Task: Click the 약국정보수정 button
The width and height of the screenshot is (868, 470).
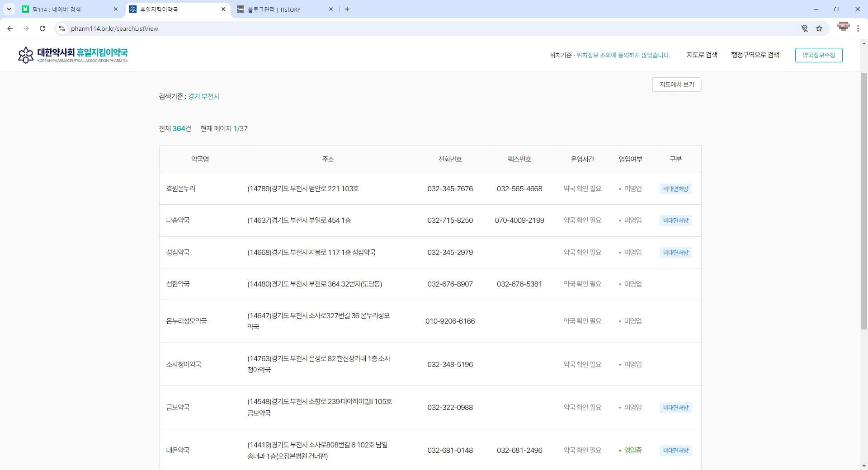Action: coord(819,55)
